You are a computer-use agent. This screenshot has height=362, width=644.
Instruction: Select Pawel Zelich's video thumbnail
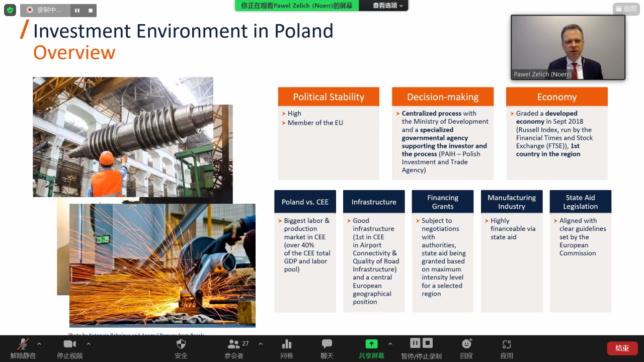(568, 47)
